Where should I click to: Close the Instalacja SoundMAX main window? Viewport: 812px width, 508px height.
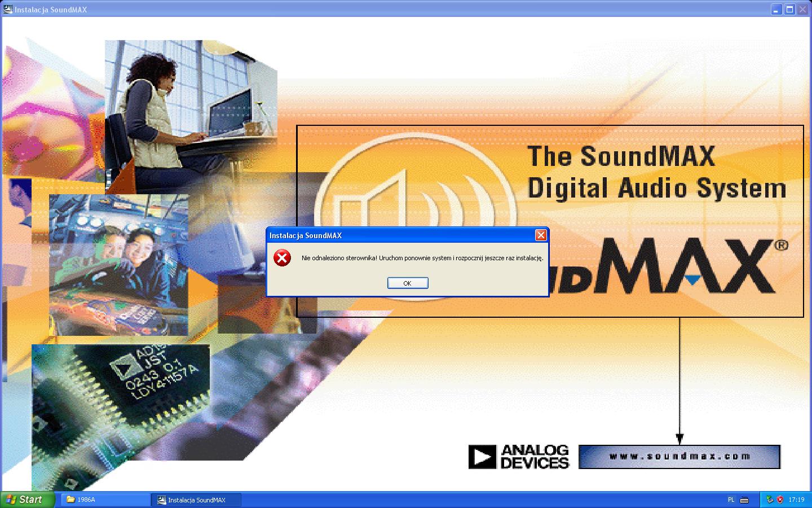[x=802, y=9]
